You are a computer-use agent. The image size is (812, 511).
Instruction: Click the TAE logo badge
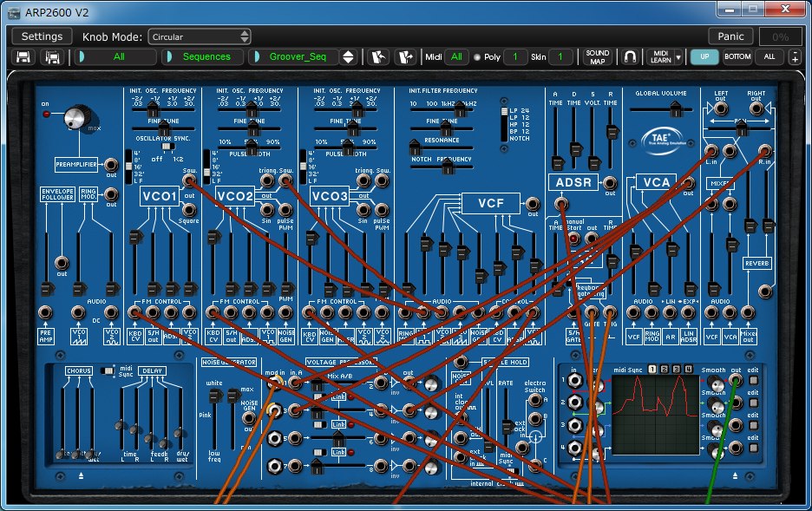661,140
